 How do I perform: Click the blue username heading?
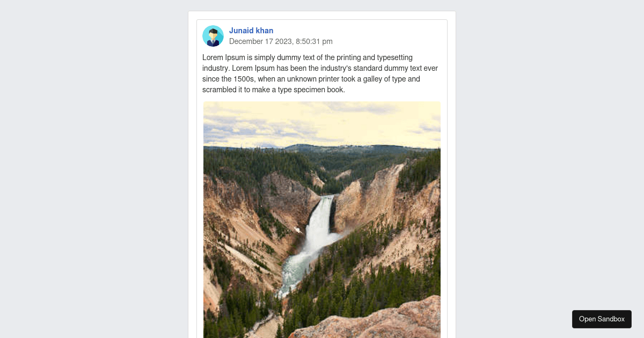[x=251, y=31]
